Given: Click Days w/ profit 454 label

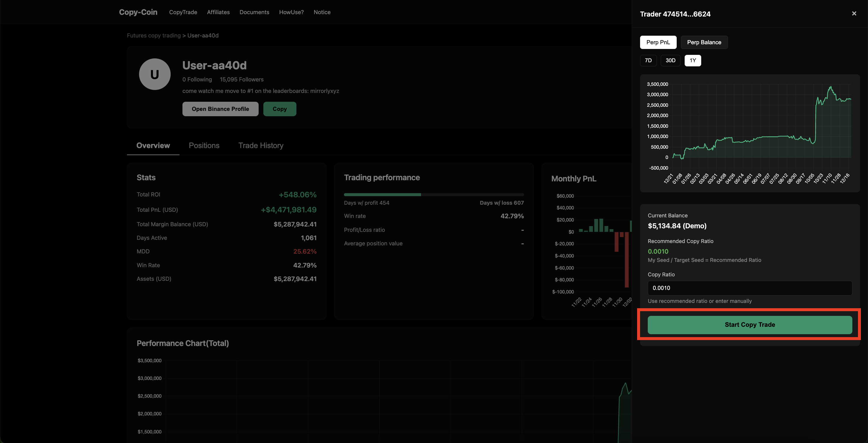Looking at the screenshot, I should [367, 203].
